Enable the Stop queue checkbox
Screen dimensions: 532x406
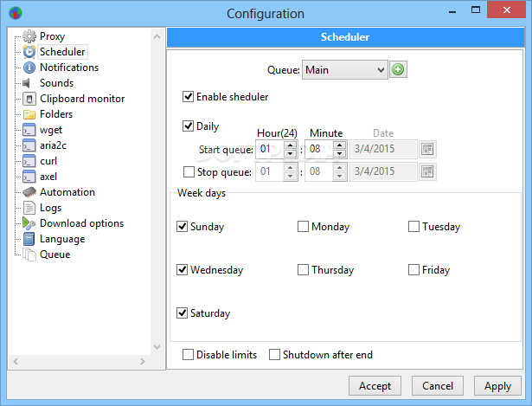point(189,171)
